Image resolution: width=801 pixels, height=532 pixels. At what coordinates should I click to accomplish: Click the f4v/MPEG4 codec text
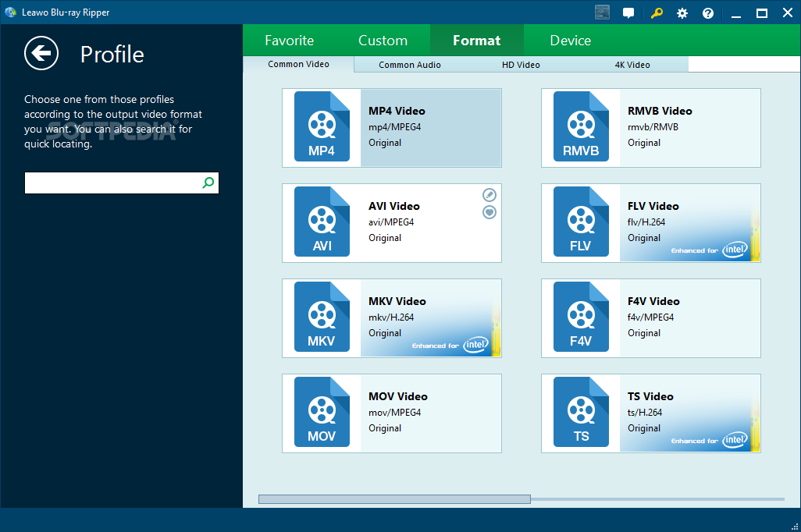tap(651, 317)
